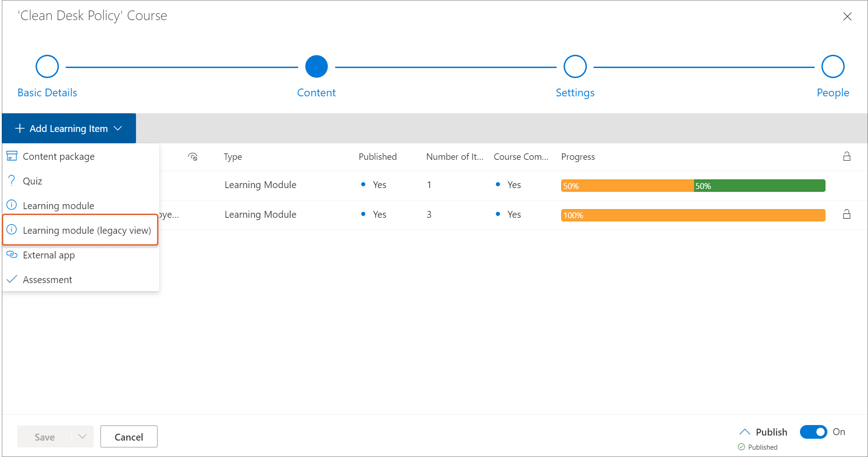Click the External app link icon
This screenshot has width=868, height=457.
click(12, 255)
